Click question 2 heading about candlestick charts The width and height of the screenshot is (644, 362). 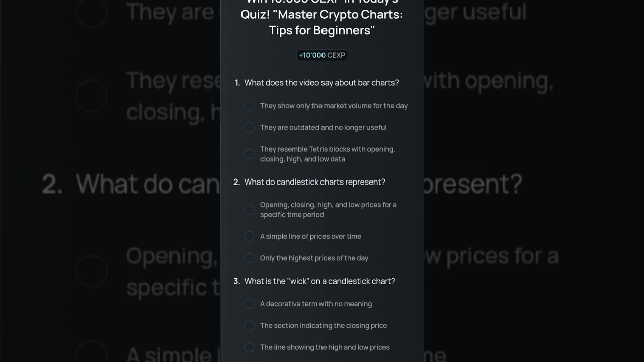309,182
